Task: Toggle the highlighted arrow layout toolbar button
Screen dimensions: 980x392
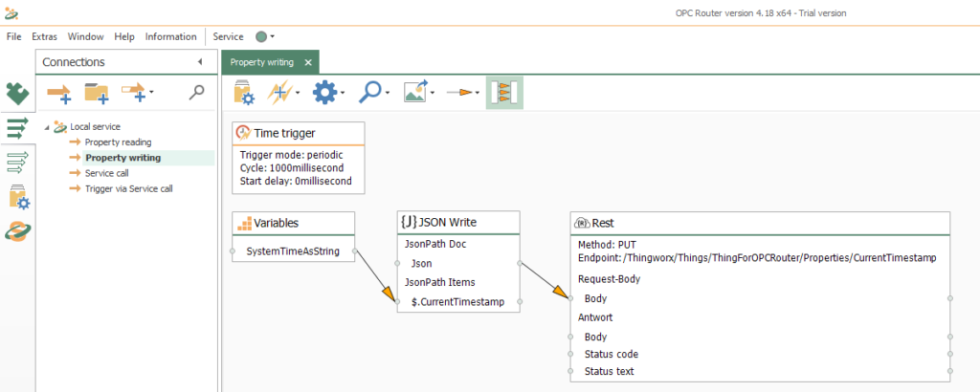Action: click(x=503, y=93)
